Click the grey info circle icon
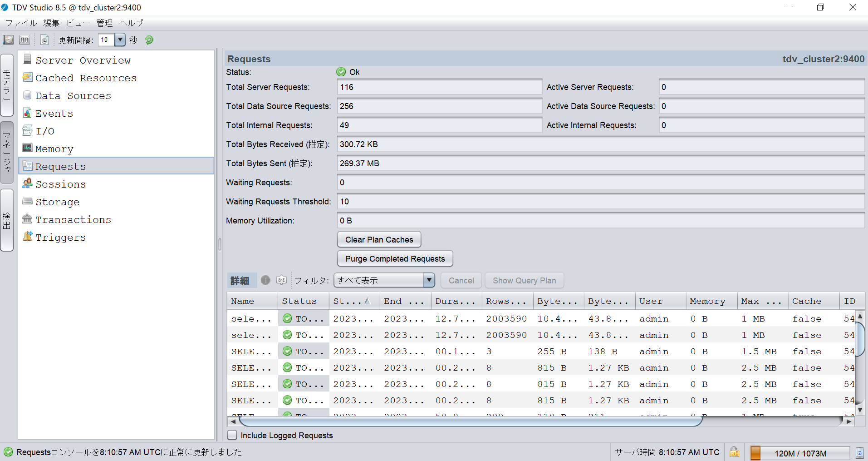Viewport: 868px width, 461px height. coord(265,280)
